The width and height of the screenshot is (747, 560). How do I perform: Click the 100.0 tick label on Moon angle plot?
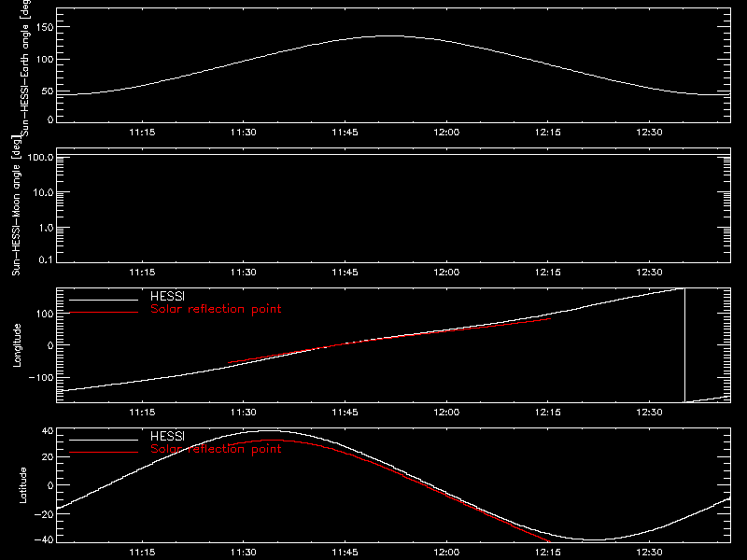point(40,157)
